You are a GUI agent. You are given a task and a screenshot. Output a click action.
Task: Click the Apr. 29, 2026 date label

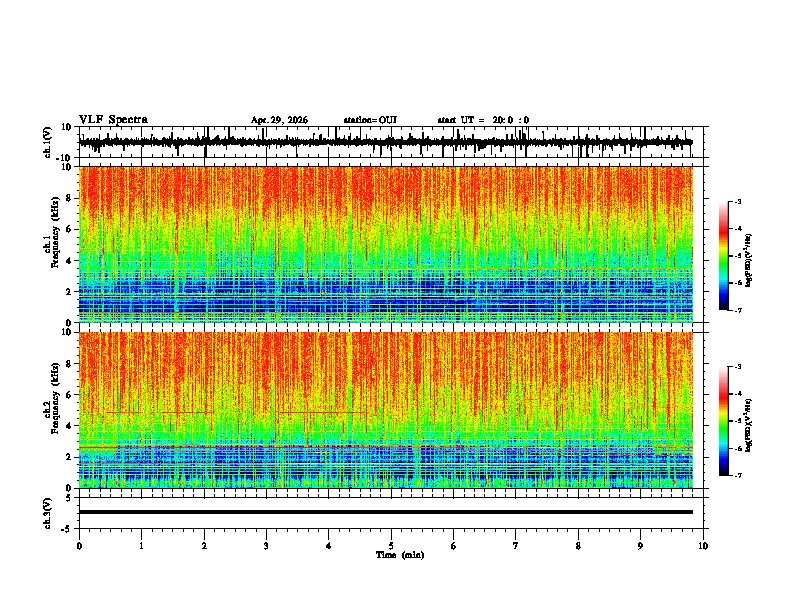(279, 120)
